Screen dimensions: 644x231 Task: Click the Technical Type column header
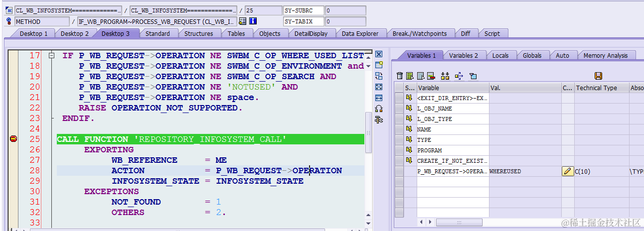click(602, 88)
